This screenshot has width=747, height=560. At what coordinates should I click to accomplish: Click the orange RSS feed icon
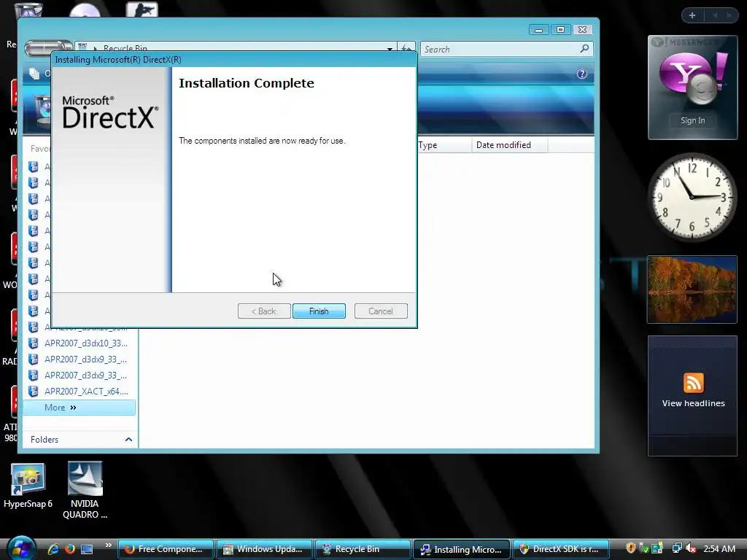pos(693,383)
